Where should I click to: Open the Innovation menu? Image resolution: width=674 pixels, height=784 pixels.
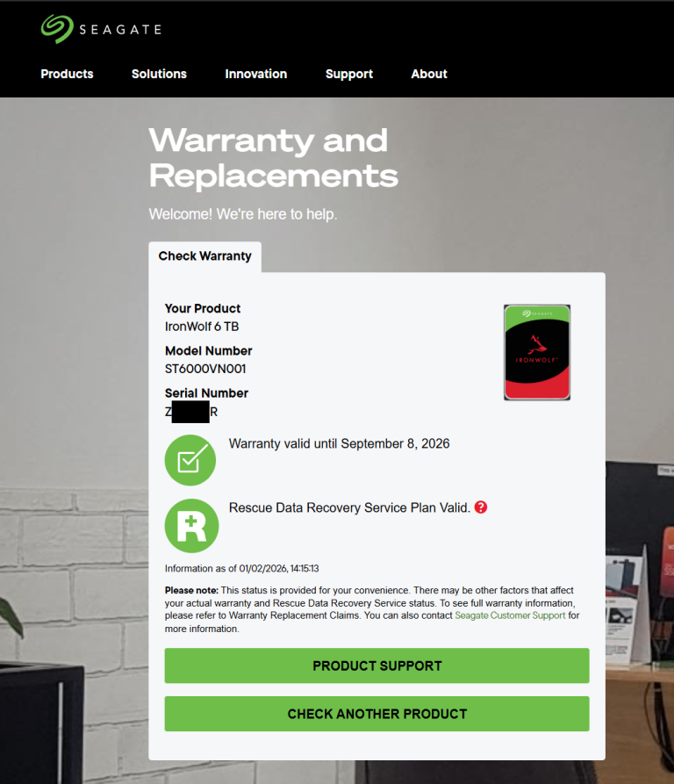255,74
